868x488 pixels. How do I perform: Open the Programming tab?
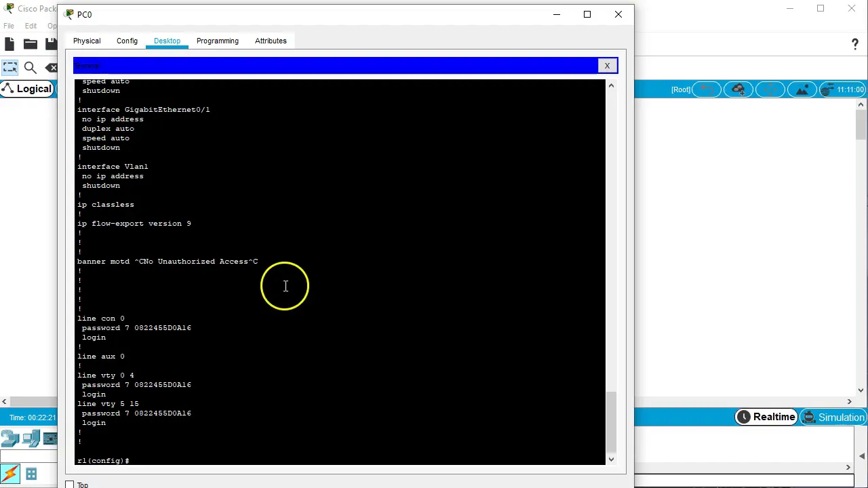217,41
